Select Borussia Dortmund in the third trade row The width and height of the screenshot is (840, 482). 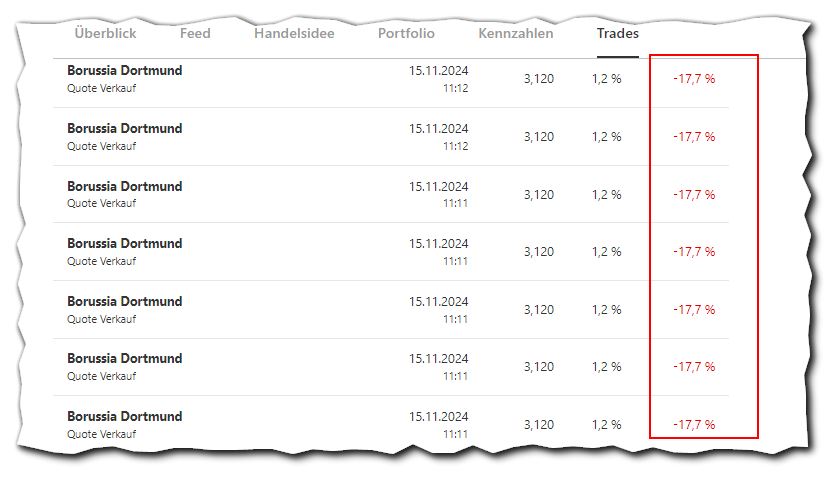pos(124,187)
